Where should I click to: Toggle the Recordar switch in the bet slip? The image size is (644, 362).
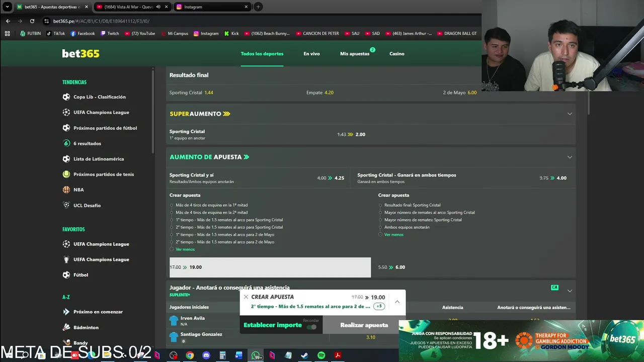[x=311, y=327]
